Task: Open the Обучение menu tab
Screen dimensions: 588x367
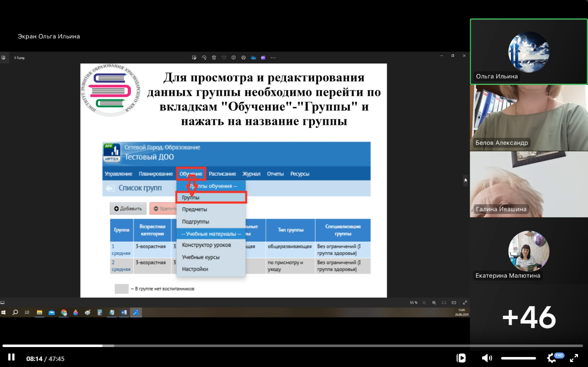Action: (x=191, y=174)
